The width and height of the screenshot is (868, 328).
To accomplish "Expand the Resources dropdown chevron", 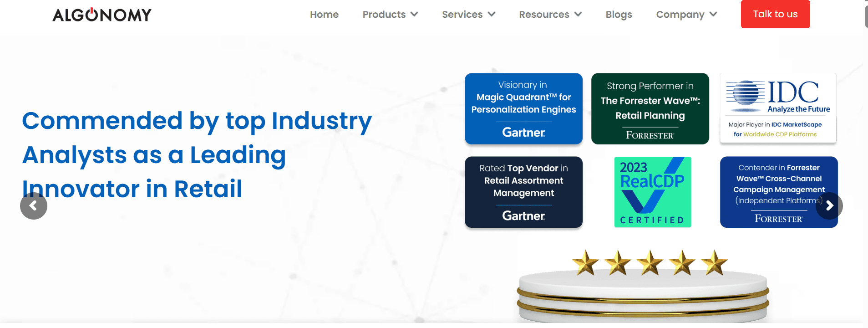I will [578, 14].
